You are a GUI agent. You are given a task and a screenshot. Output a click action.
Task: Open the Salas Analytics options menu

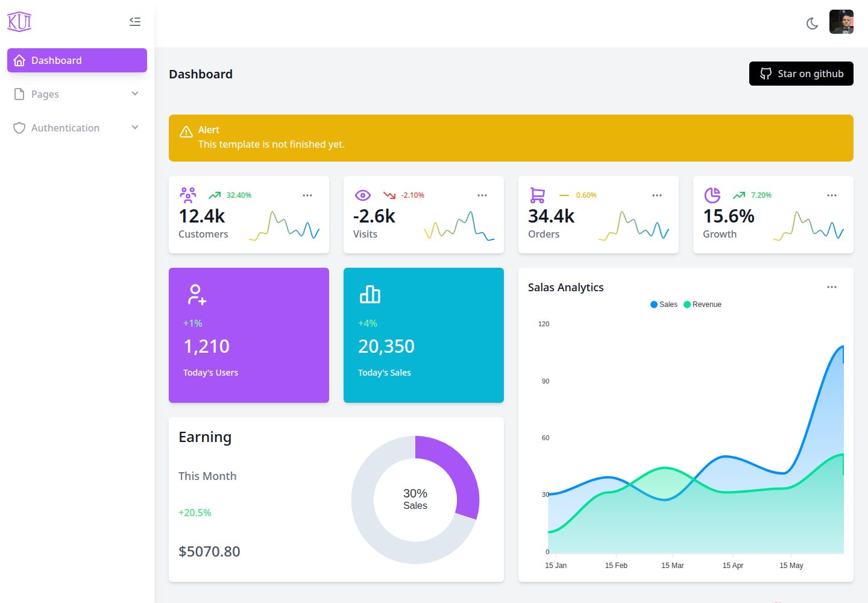pos(832,287)
